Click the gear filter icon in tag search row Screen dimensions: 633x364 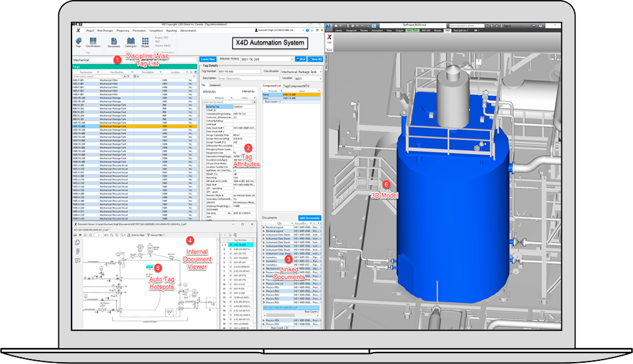(x=135, y=76)
